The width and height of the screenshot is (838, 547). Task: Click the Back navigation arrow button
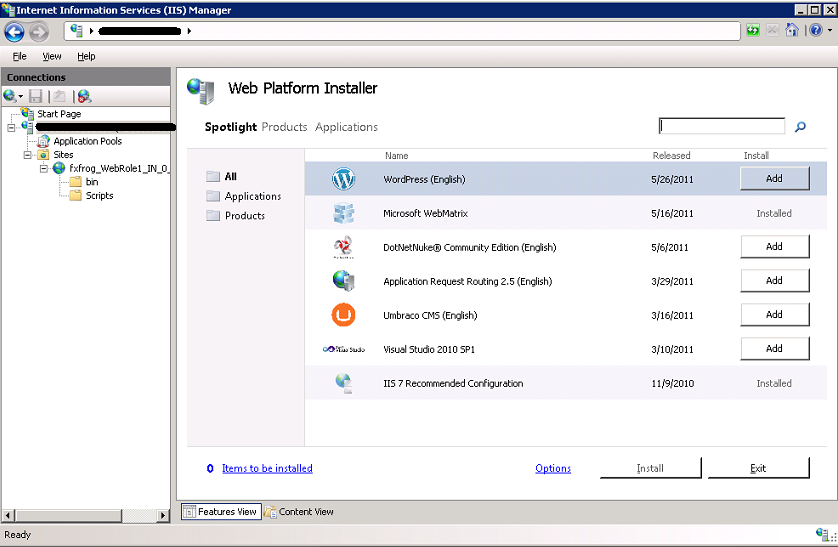pos(14,31)
